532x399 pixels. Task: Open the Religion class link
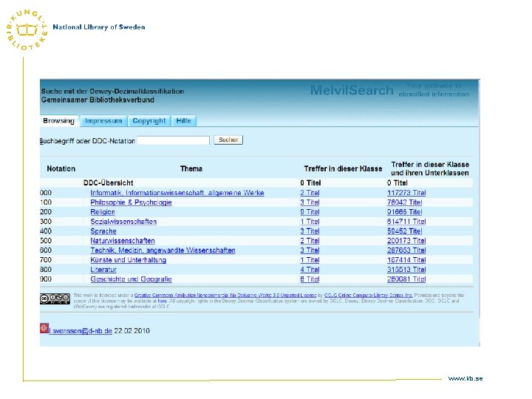(103, 212)
